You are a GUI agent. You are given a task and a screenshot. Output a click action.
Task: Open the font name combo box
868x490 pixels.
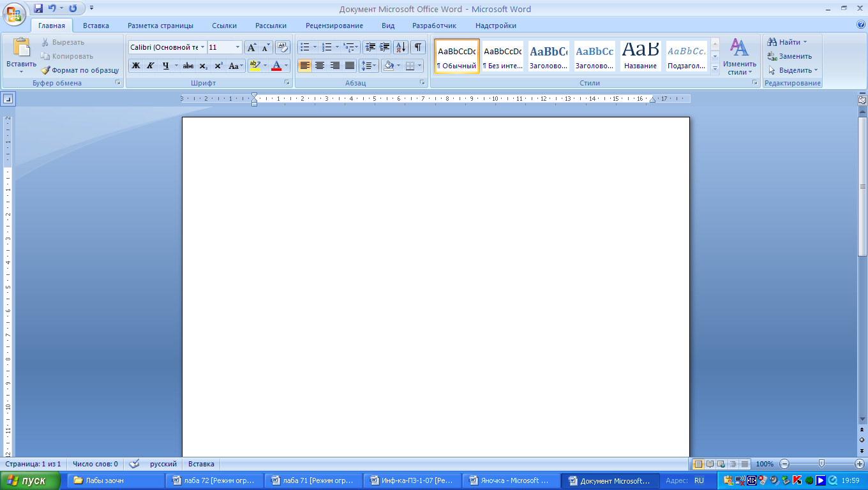[168, 47]
